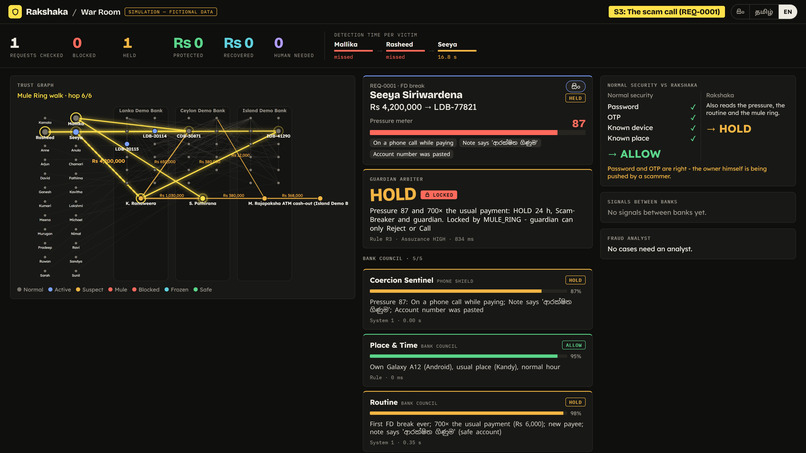Click the Routine 98% confidence bar

pos(466,413)
